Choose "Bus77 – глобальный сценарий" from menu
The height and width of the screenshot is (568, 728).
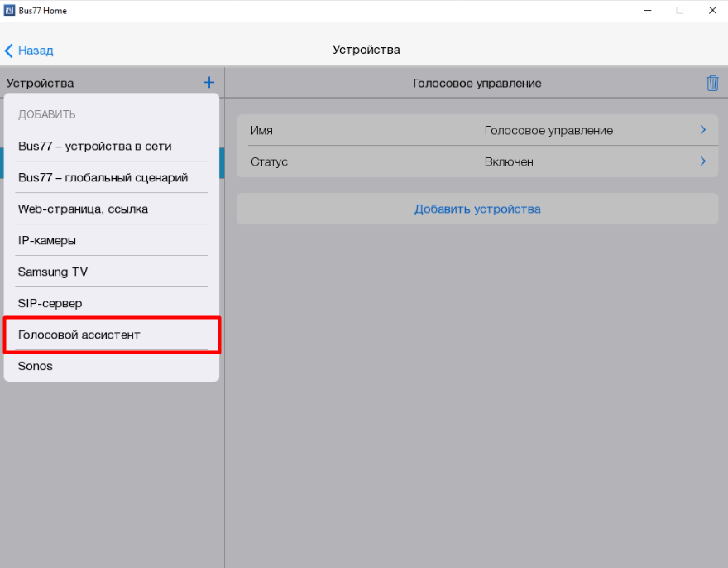coord(103,177)
